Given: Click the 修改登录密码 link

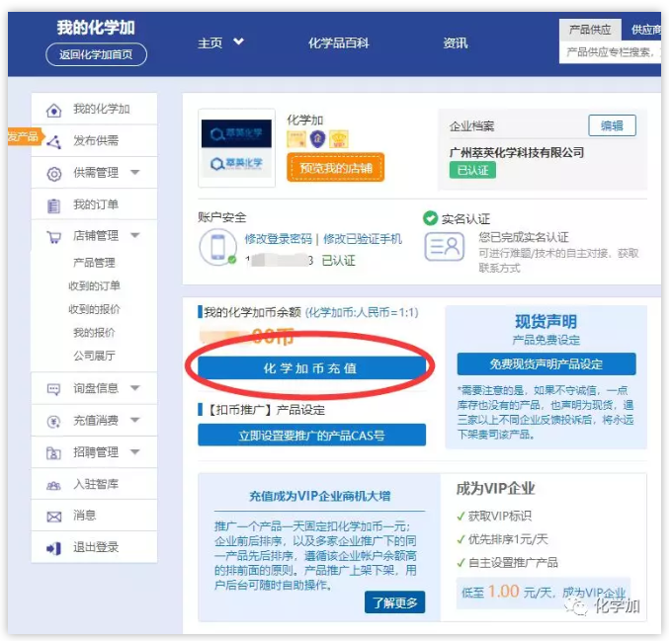Looking at the screenshot, I should tap(278, 239).
